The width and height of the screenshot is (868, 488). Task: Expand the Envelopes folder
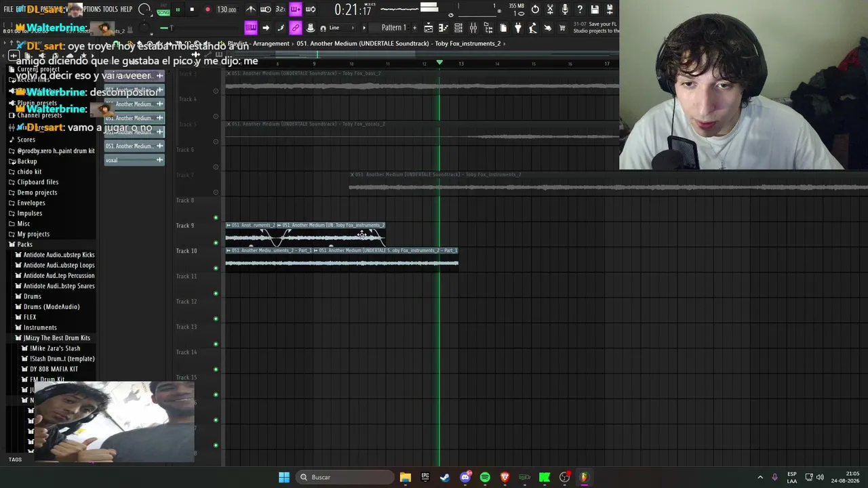click(x=31, y=203)
